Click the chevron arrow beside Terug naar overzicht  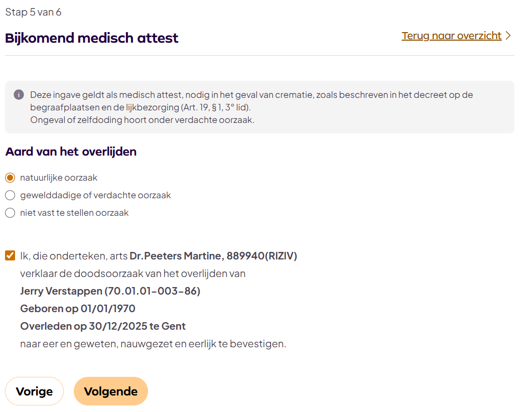click(508, 36)
